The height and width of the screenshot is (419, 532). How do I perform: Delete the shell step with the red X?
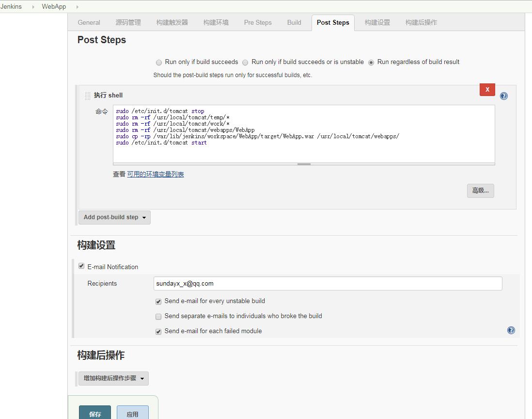[x=487, y=90]
